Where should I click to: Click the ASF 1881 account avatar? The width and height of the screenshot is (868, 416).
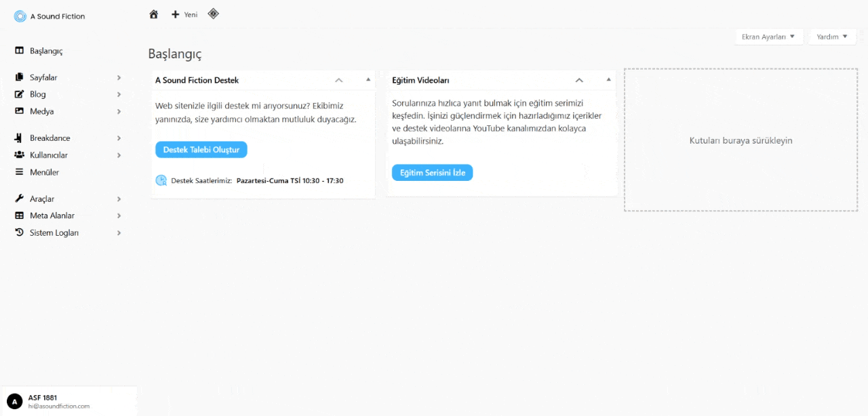click(x=14, y=401)
